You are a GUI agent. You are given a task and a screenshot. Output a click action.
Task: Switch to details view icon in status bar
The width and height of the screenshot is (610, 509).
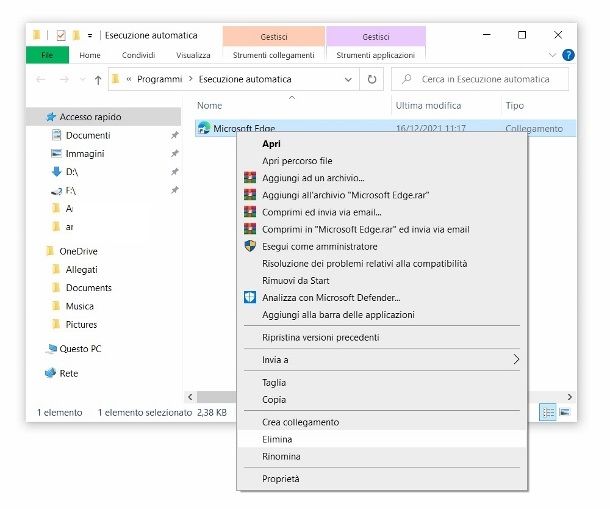tap(548, 412)
